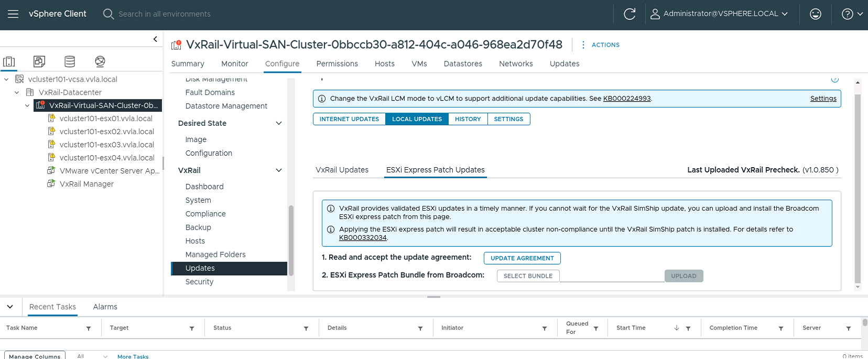Image resolution: width=868 pixels, height=359 pixels.
Task: Click the search in all environments field
Action: [165, 14]
